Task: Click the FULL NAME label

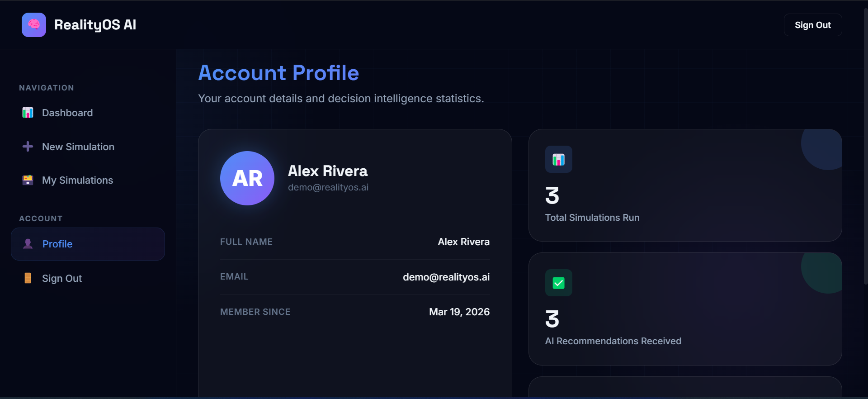Action: (x=246, y=242)
